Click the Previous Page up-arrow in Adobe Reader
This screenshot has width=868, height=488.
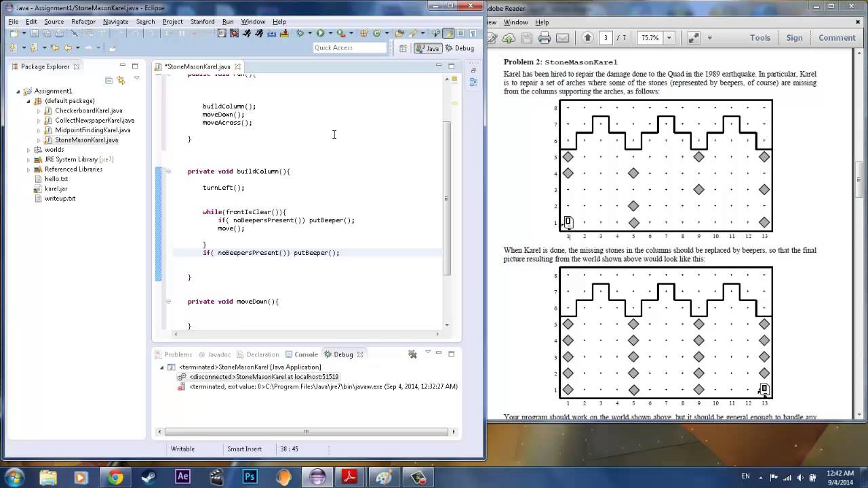(588, 38)
